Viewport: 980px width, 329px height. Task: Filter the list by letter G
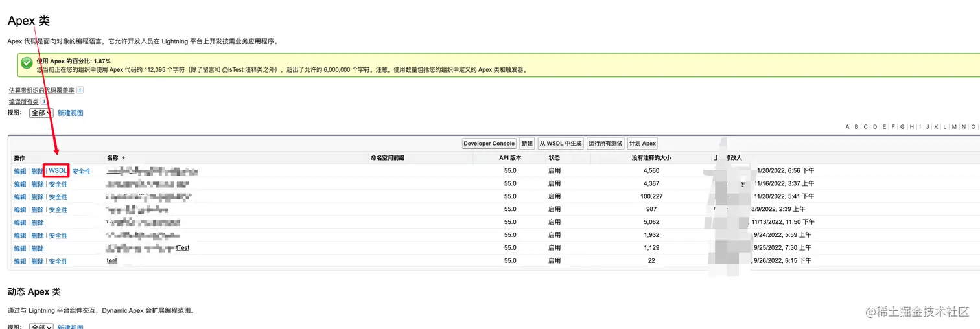click(x=902, y=127)
